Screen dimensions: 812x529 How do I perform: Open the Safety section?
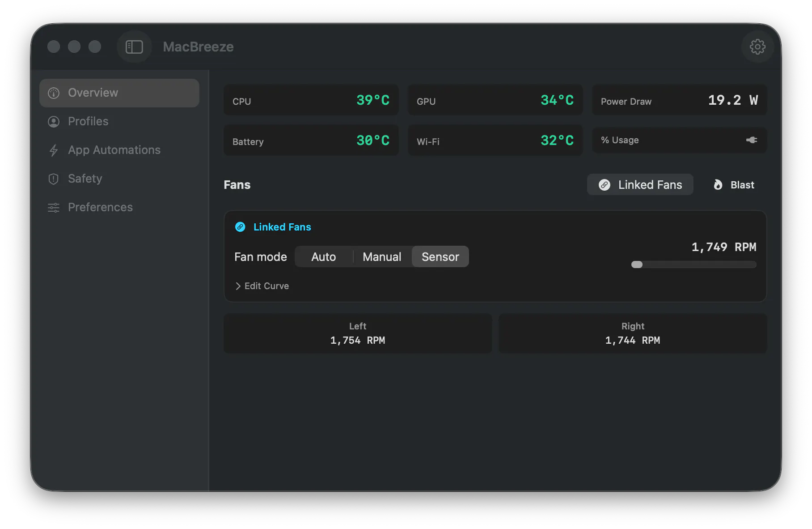[119, 179]
